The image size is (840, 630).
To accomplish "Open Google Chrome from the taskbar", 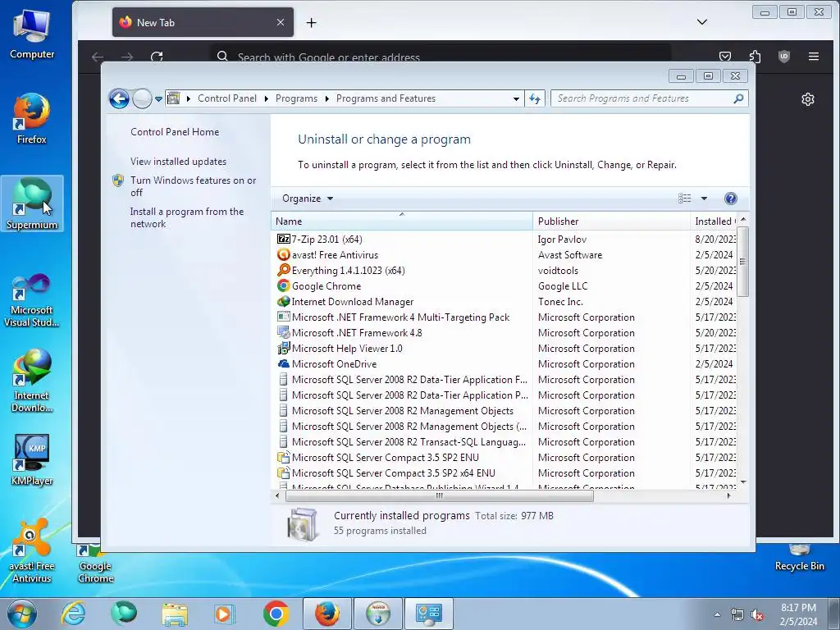I will click(276, 614).
